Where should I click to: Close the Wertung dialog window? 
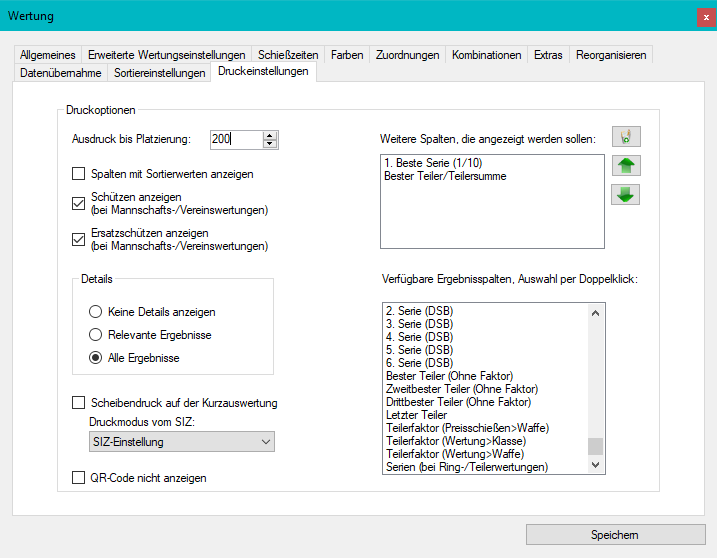pyautogui.click(x=706, y=16)
